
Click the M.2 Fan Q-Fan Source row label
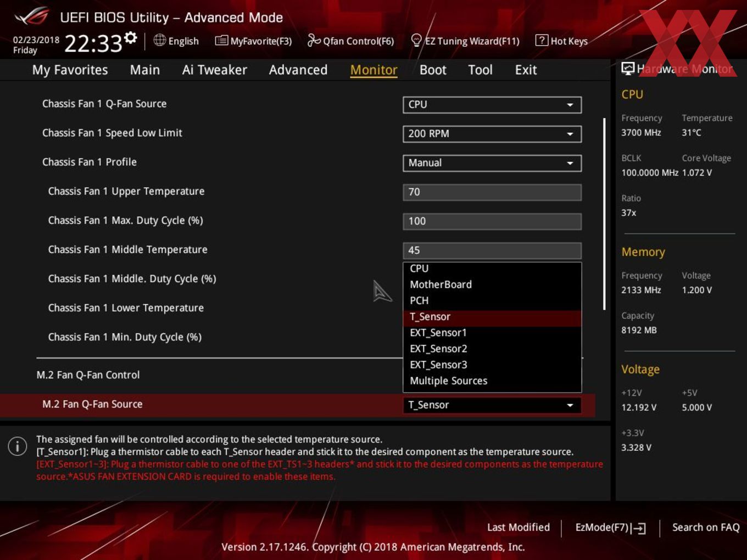[92, 404]
